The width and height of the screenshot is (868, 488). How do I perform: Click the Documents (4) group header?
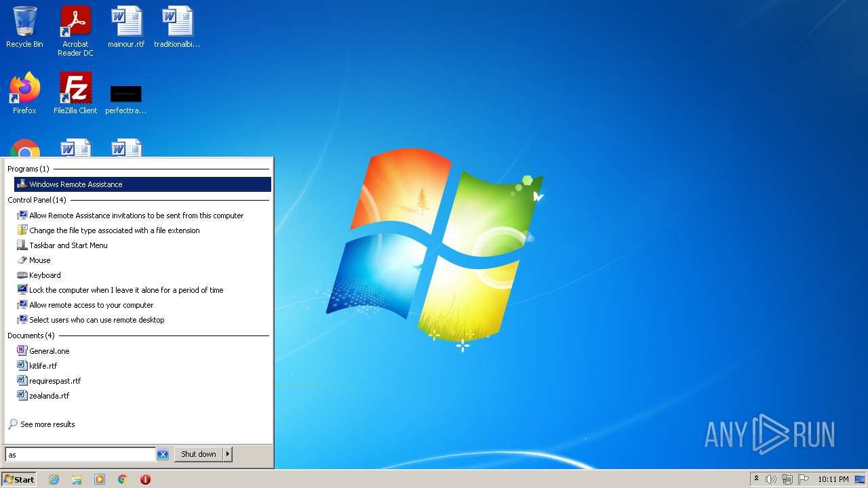(x=31, y=335)
